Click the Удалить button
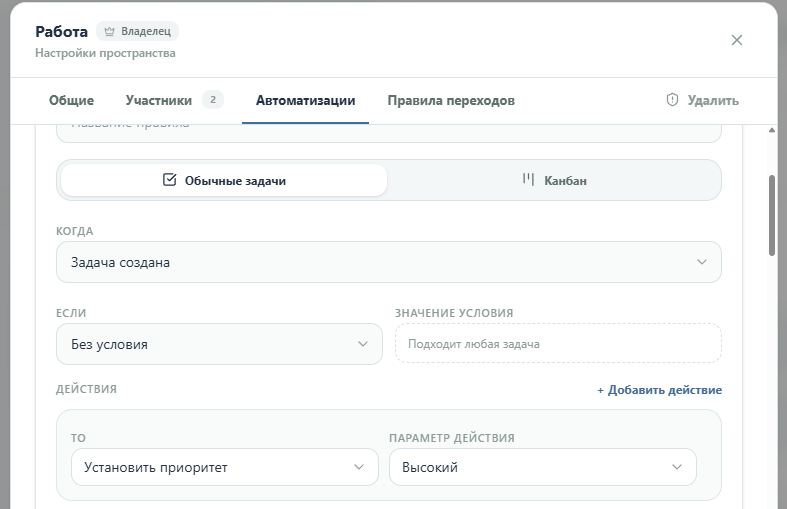 point(703,100)
